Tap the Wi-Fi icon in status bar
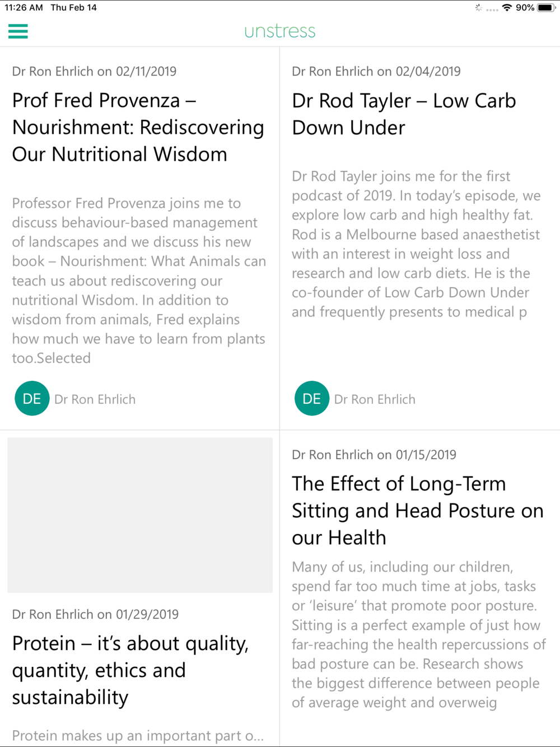Screen dimensions: 560x747 [x=507, y=8]
